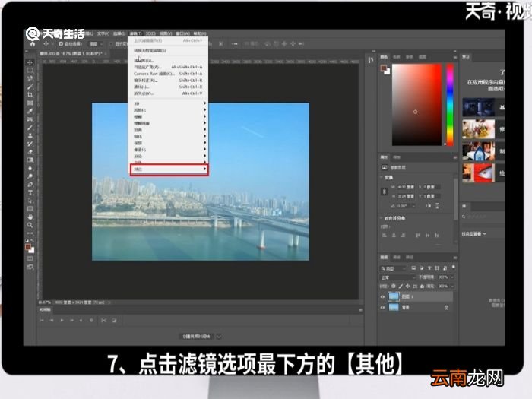Open the layer kind filter dropdown
532x399 pixels.
(x=393, y=268)
